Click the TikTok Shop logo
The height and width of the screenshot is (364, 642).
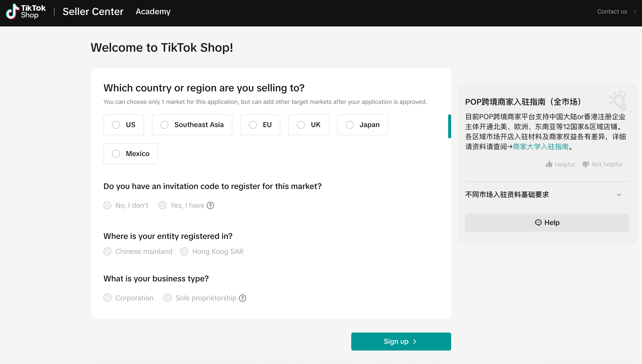[26, 11]
